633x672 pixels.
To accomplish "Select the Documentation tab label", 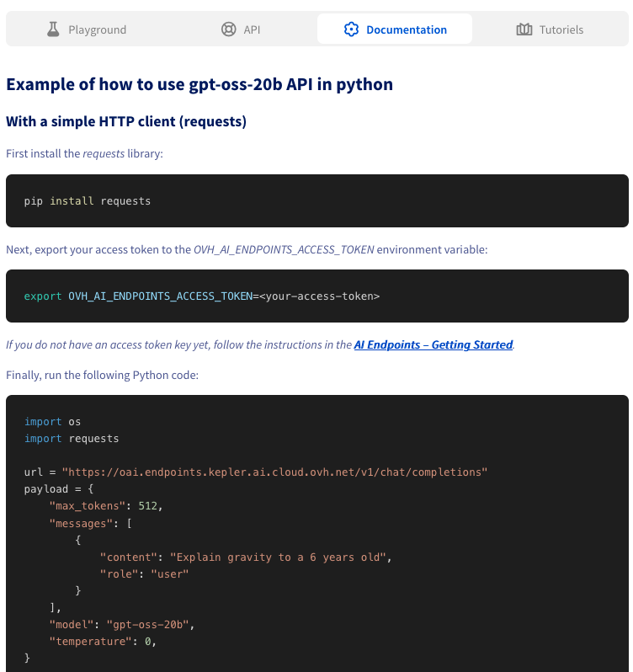I will click(x=407, y=29).
